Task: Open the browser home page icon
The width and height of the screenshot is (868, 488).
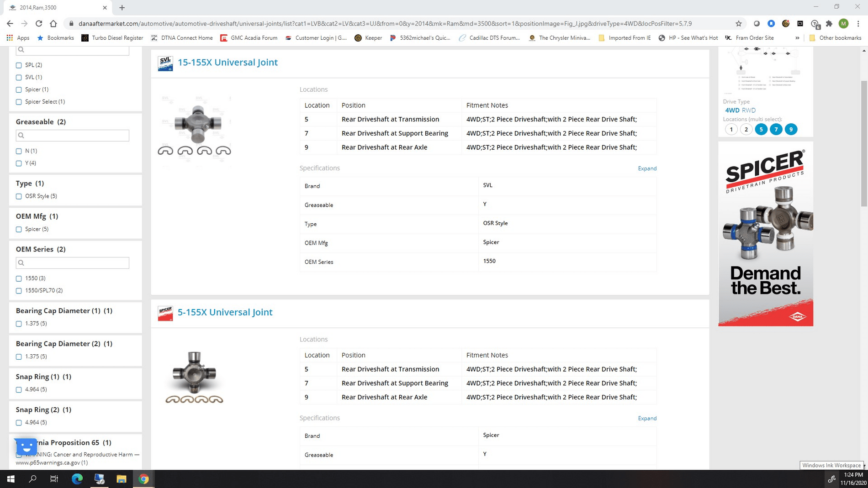Action: click(x=53, y=23)
